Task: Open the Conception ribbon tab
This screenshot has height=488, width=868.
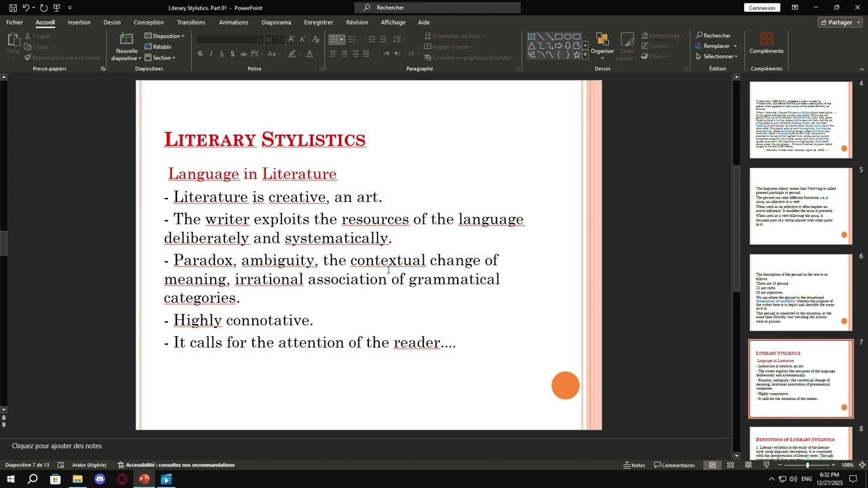Action: [149, 22]
